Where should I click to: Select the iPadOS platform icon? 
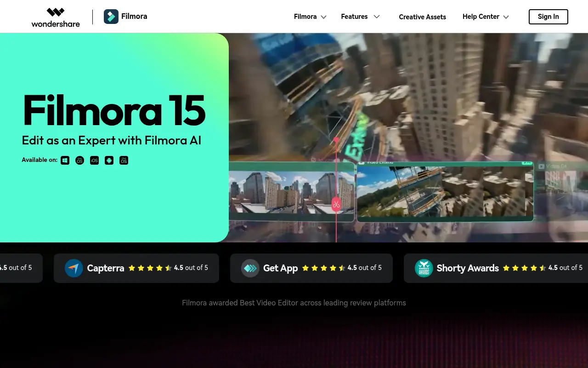(x=124, y=160)
